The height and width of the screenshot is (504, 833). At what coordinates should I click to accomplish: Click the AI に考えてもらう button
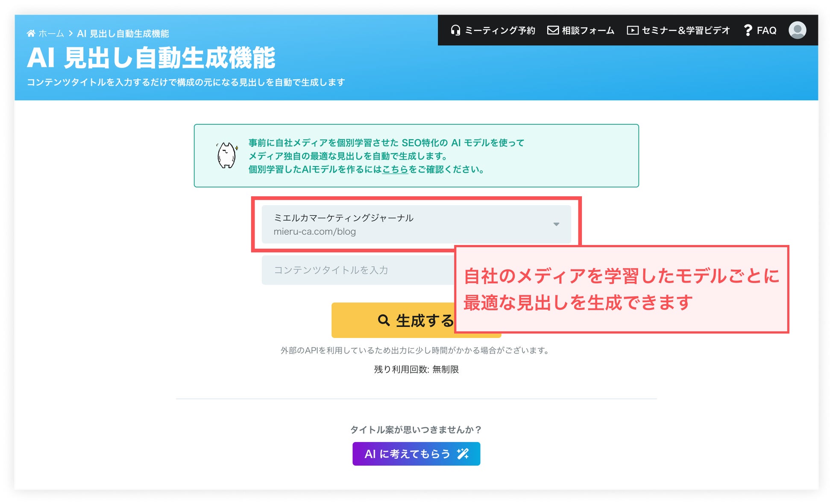408,454
